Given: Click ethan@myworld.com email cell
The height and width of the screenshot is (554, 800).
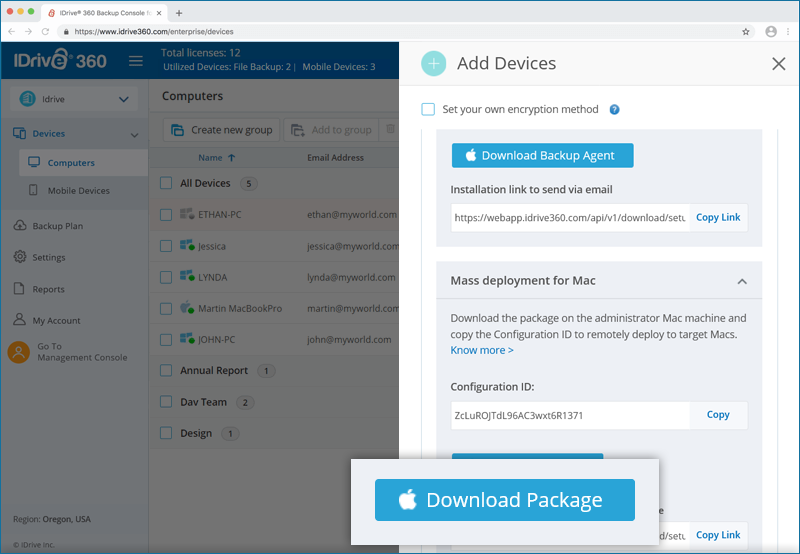Looking at the screenshot, I should 352,215.
